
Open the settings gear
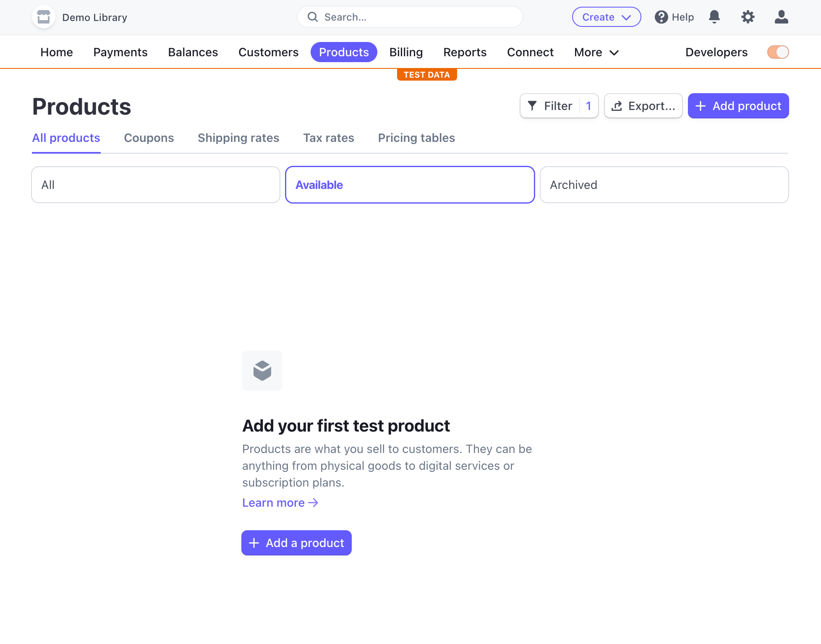[748, 17]
